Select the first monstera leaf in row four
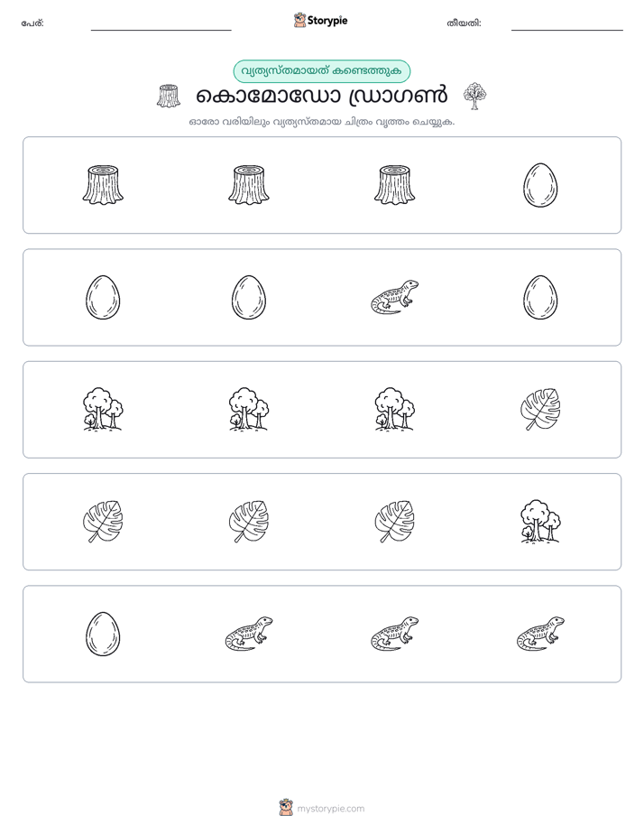 pyautogui.click(x=103, y=522)
